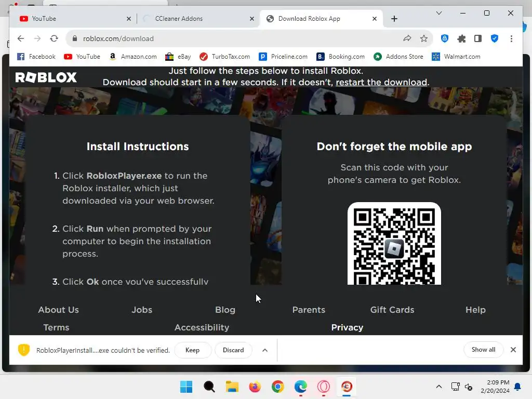Open the Parents footer link
This screenshot has width=532, height=399.
coord(309,310)
